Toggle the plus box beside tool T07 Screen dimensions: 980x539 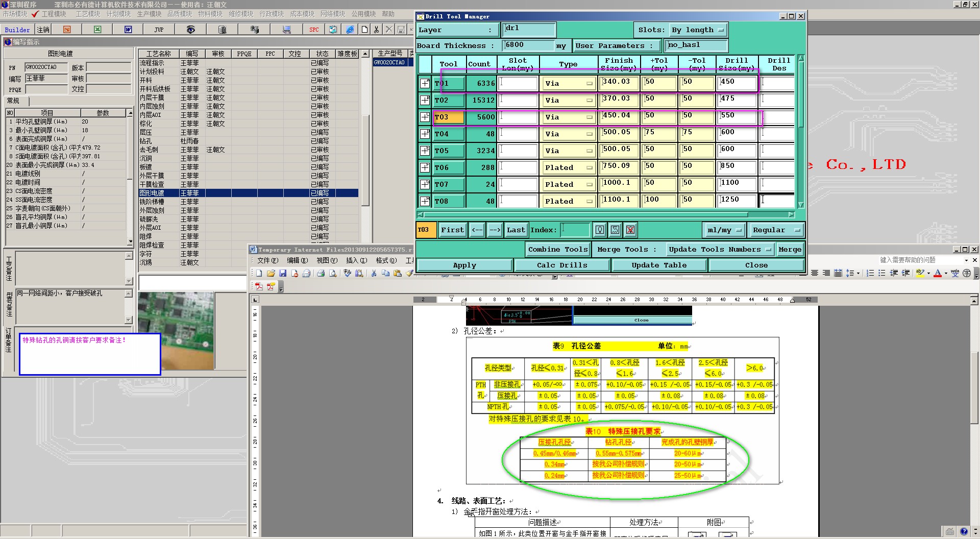click(x=425, y=184)
